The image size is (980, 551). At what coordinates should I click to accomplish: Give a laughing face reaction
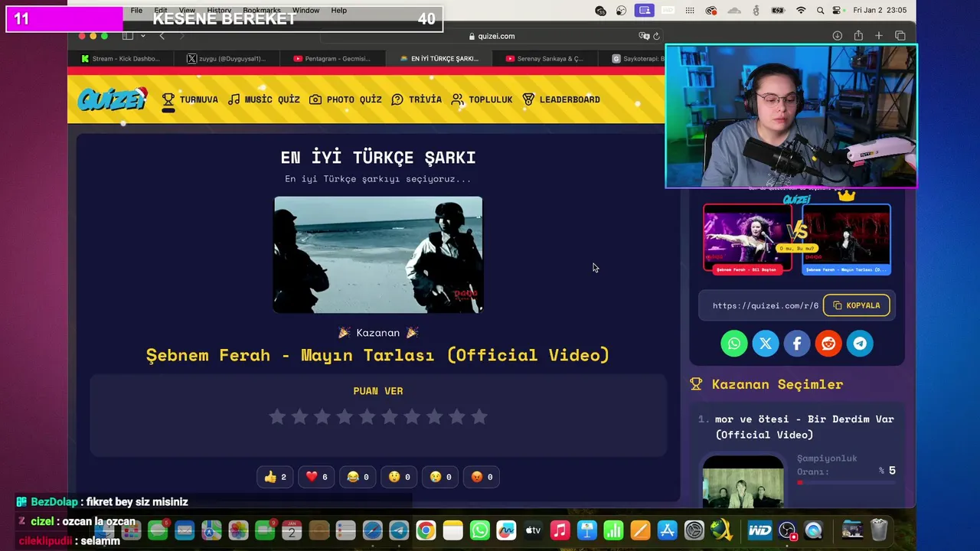click(358, 477)
